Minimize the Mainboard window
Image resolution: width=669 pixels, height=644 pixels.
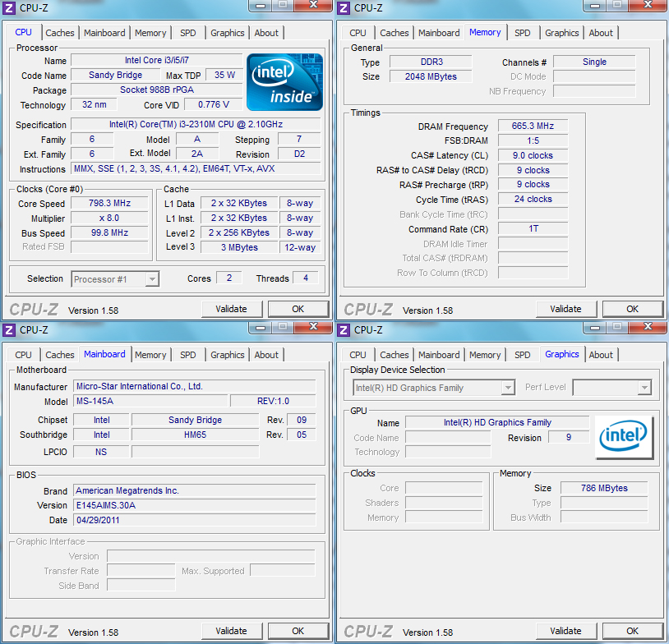click(261, 327)
